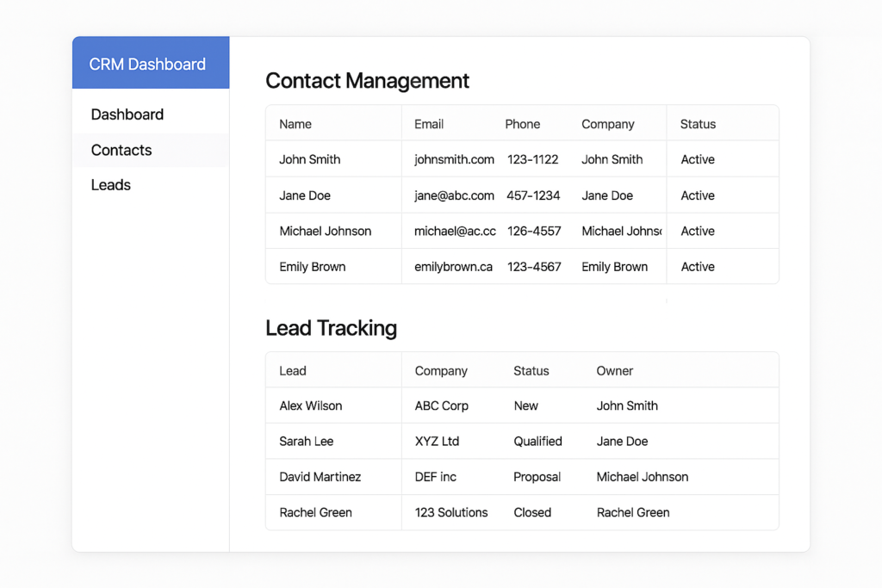Click the truncated Michael Johns company cell

pyautogui.click(x=622, y=231)
